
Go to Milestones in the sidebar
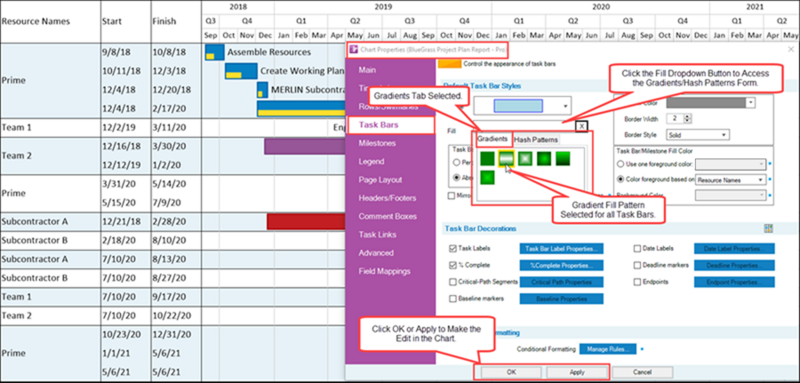click(x=377, y=143)
